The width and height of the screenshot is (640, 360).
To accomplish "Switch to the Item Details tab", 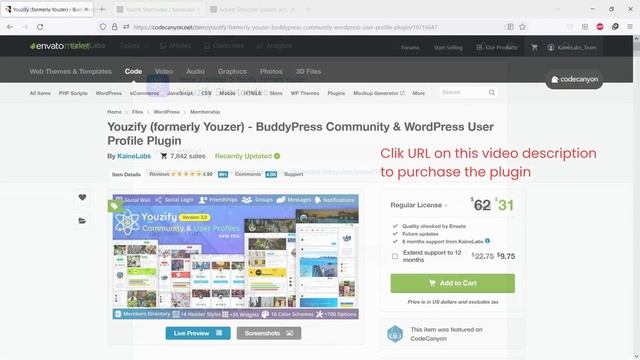I will (x=126, y=174).
